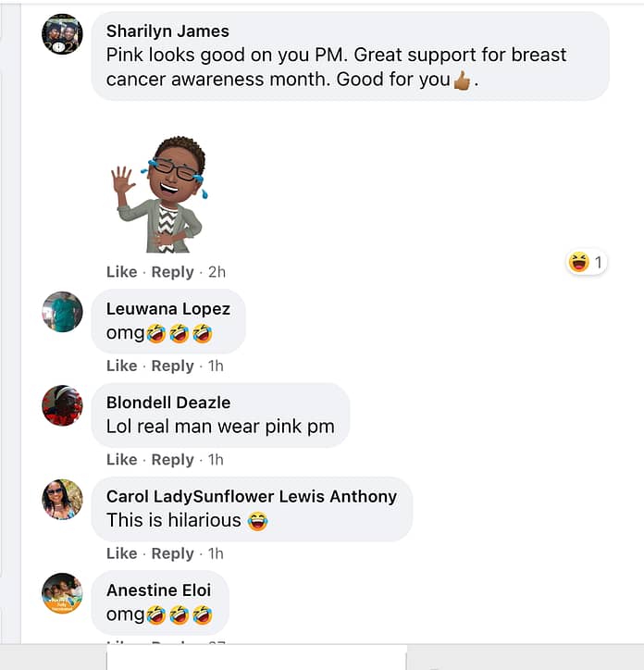644x670 pixels.
Task: Like Blondell Deazle's comment
Action: coord(122,459)
